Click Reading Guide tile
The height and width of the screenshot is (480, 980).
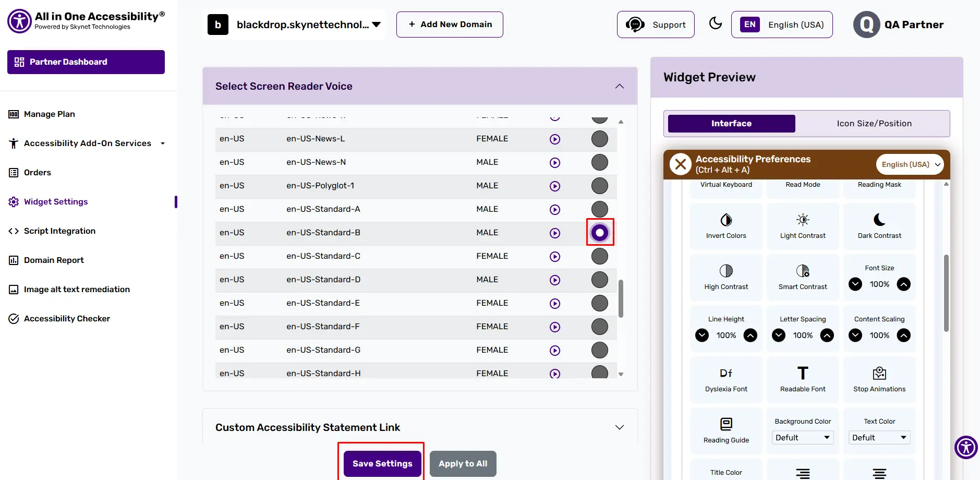[x=726, y=431]
